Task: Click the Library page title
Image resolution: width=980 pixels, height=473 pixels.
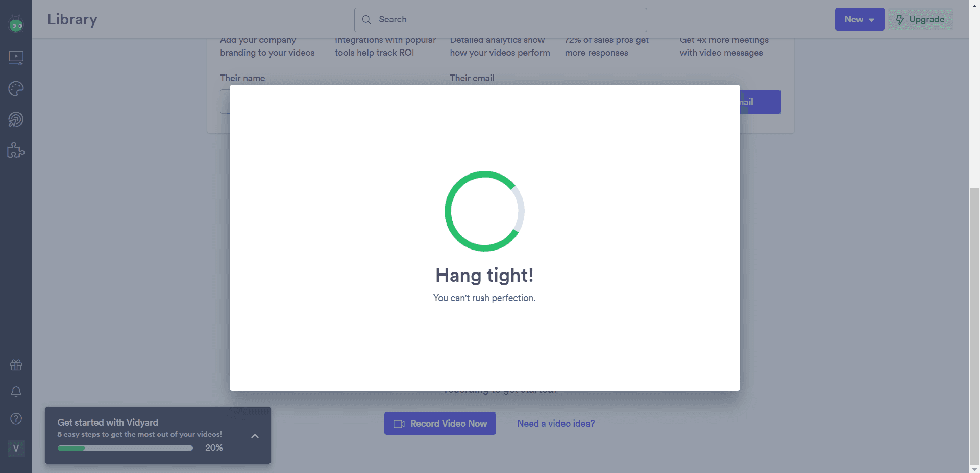Action: [72, 19]
